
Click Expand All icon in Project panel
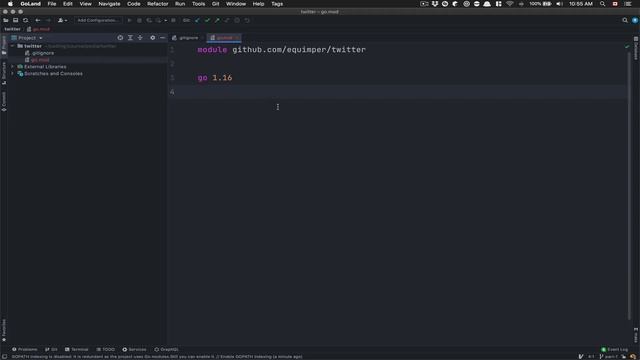pos(130,38)
